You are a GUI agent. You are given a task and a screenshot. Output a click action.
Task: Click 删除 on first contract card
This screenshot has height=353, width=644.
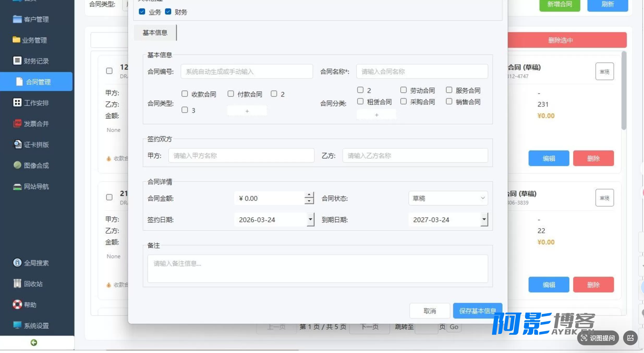coord(593,158)
